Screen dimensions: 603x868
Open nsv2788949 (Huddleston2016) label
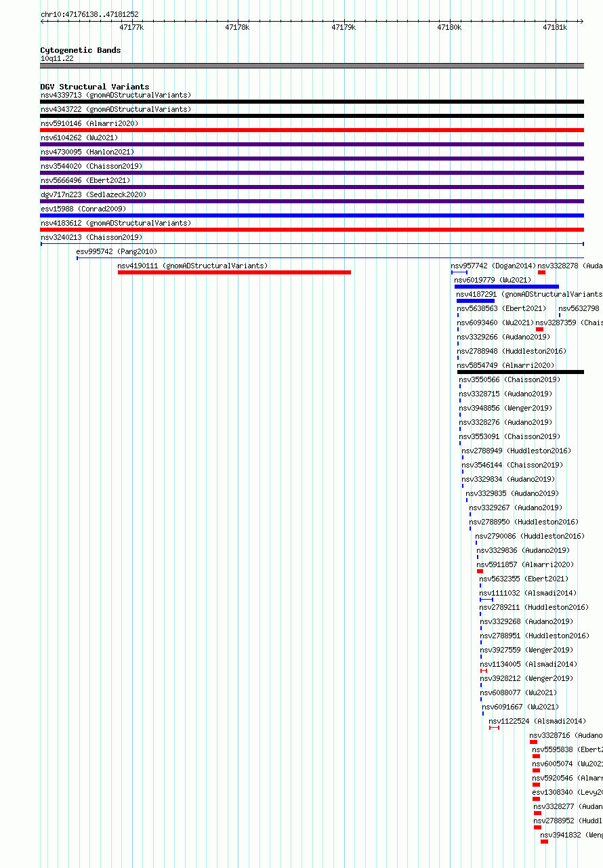[x=517, y=451]
